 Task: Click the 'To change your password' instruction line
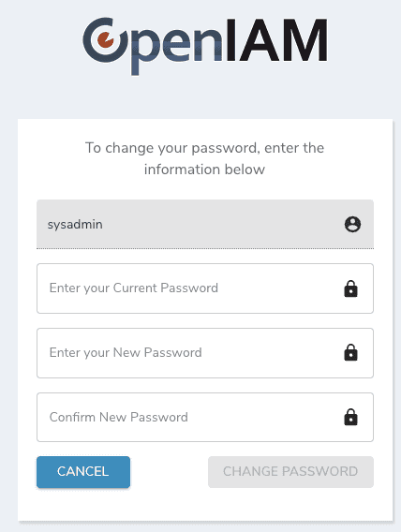click(x=204, y=148)
